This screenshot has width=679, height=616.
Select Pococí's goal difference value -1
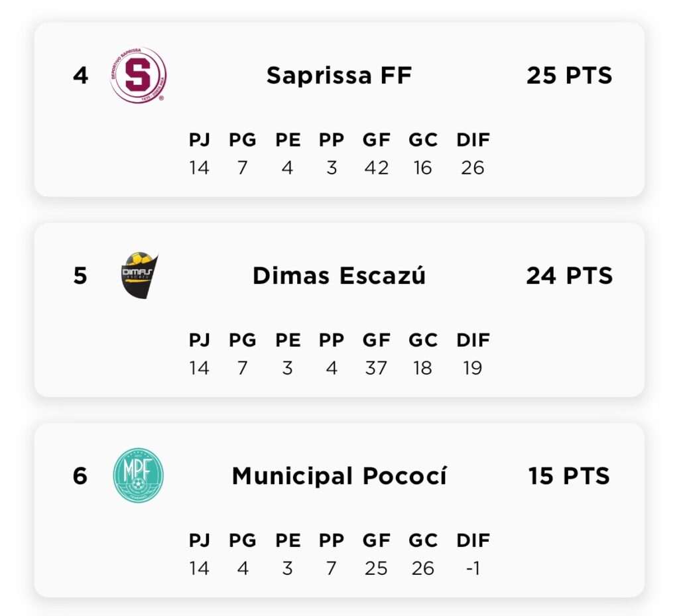(x=473, y=569)
